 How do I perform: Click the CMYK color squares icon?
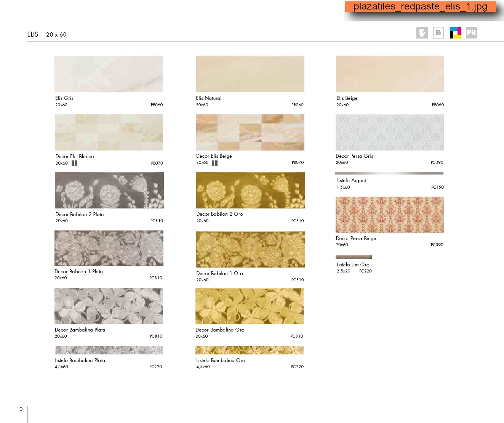[x=456, y=33]
